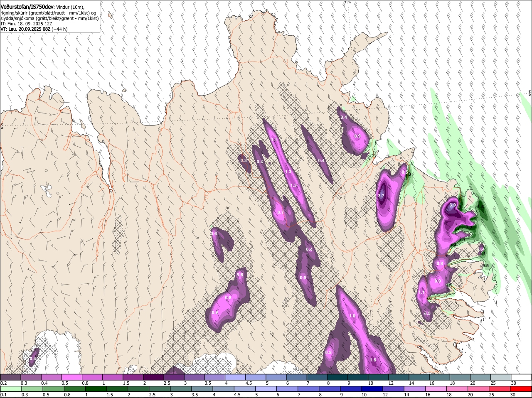Pick the 1.5 swatch in upper purple legend
The height and width of the screenshot is (398, 532).
tap(133, 377)
